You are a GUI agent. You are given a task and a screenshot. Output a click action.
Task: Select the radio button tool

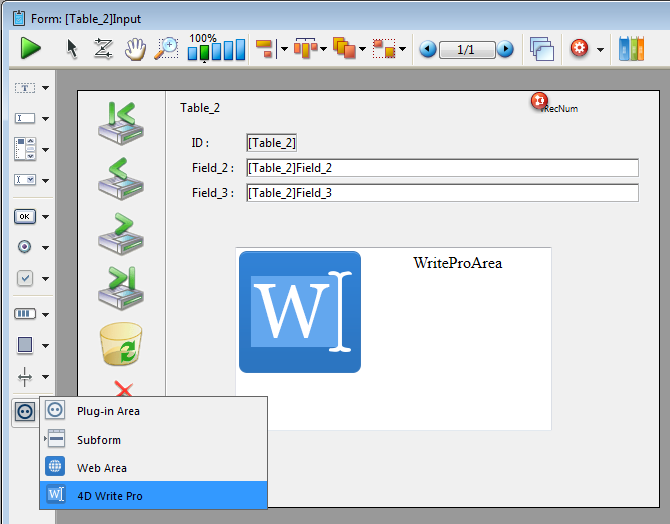tap(24, 247)
